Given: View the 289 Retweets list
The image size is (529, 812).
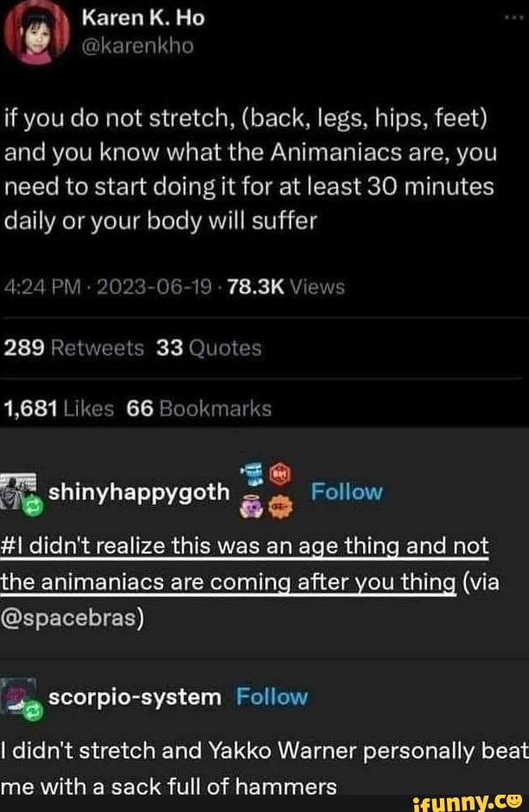Looking at the screenshot, I should click(74, 348).
